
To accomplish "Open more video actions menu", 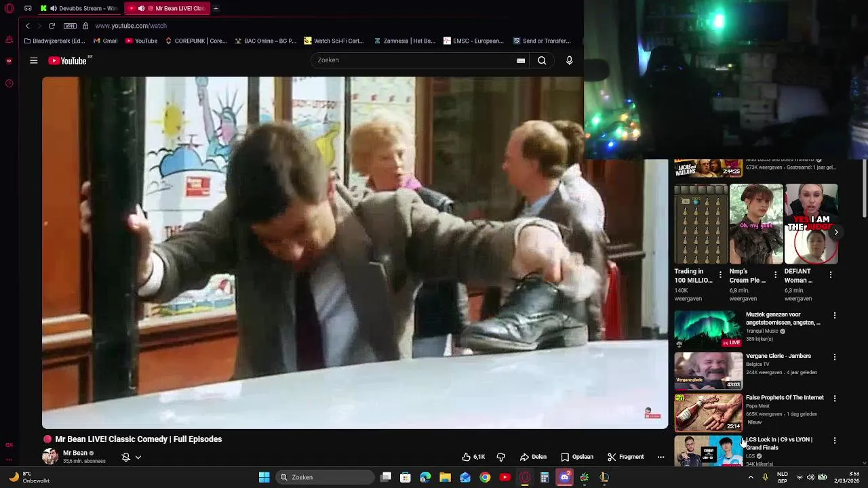I will [660, 457].
